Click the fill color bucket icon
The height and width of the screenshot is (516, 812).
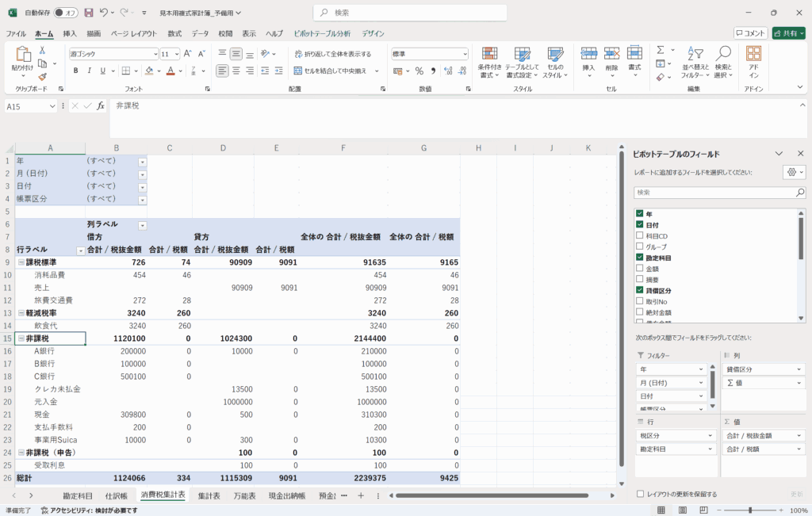(149, 71)
